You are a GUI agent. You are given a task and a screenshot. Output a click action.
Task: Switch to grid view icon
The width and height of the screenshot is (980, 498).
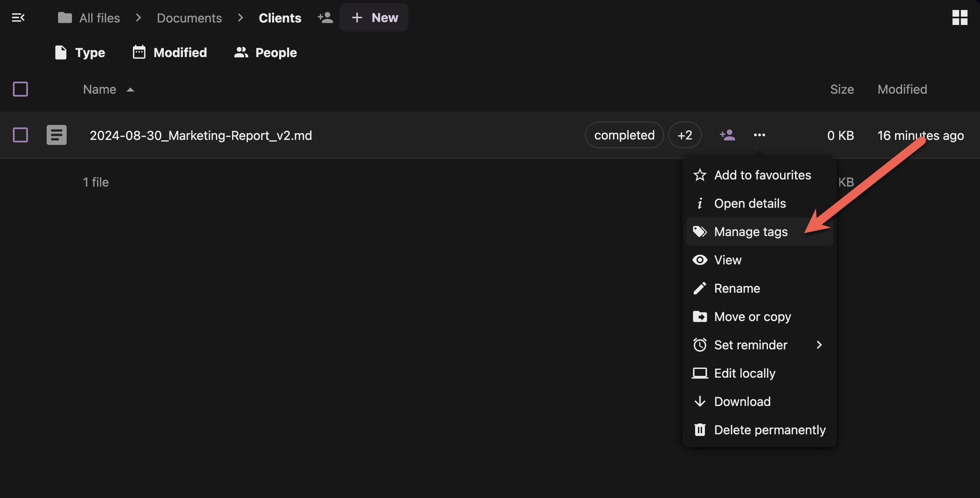click(960, 17)
